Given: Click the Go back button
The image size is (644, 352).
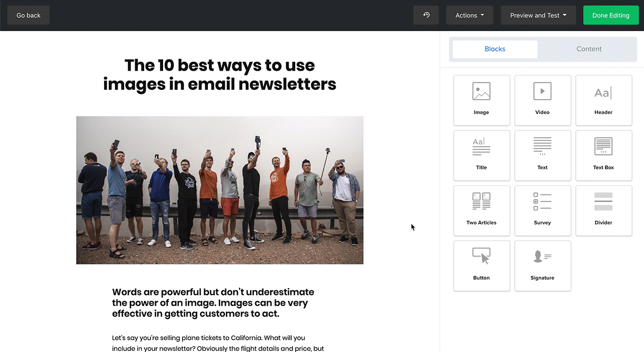Looking at the screenshot, I should (x=28, y=15).
